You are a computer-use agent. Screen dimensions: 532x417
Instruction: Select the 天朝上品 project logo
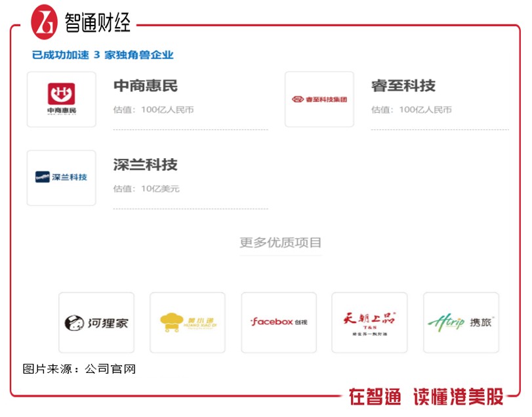point(369,322)
